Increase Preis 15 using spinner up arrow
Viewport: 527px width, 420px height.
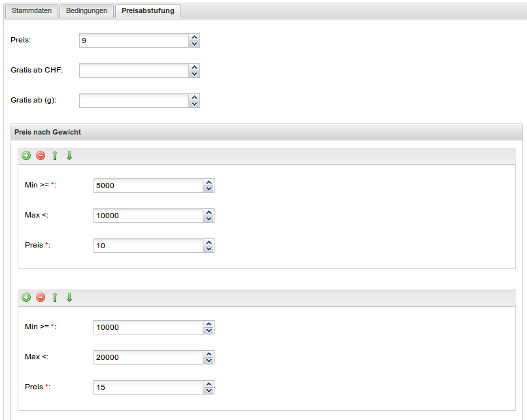(x=209, y=384)
